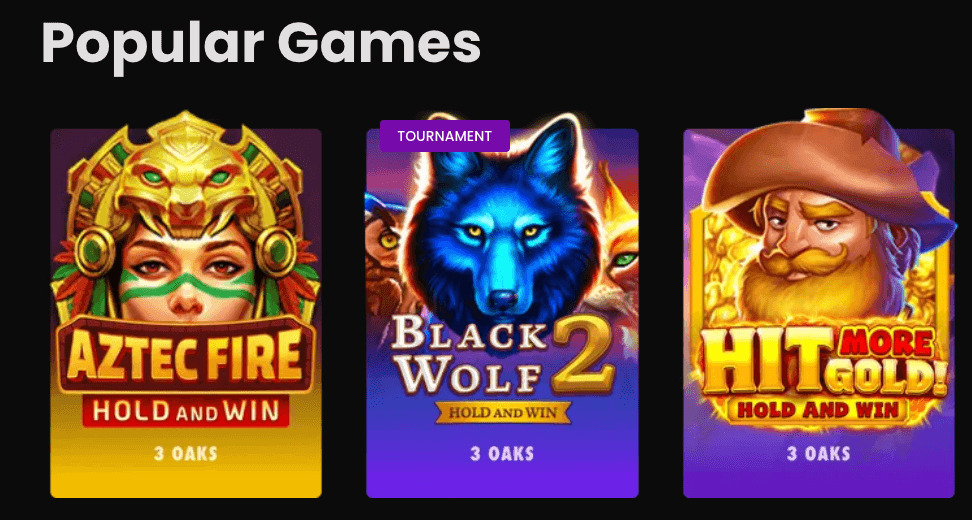
Task: Open the Aztec Fire game card
Action: coord(186,313)
